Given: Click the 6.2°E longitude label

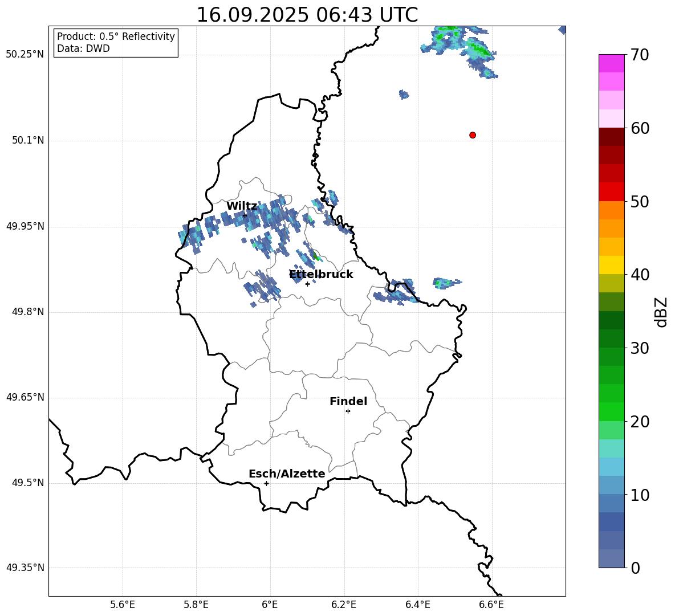Looking at the screenshot, I should pyautogui.click(x=344, y=605).
